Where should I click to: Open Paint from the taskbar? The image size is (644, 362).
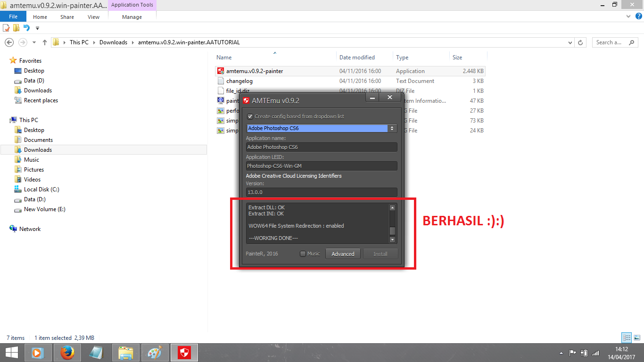pos(155,353)
